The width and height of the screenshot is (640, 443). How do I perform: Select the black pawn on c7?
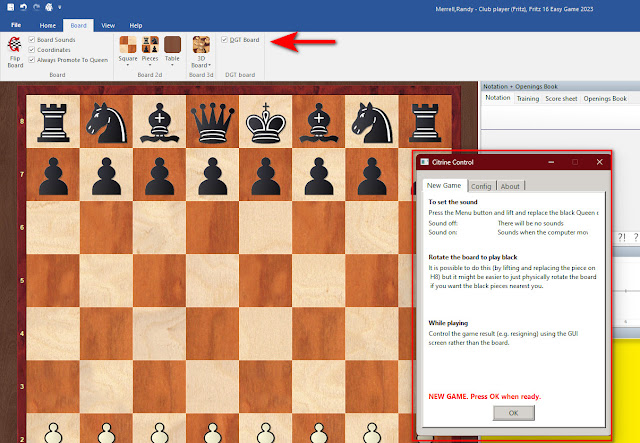coord(159,176)
